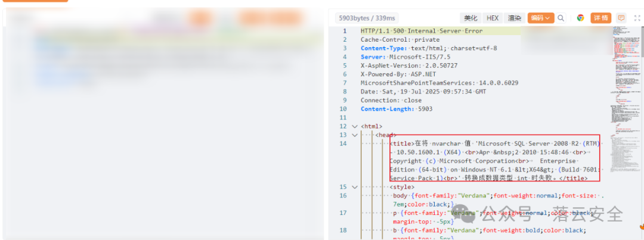Collapse the <head> block on line 13
This screenshot has height=240, width=644.
point(355,135)
